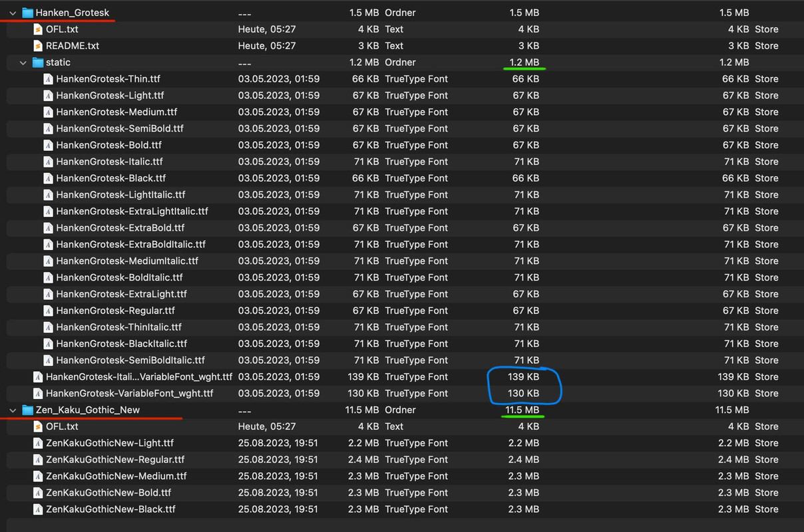Click the HankenGrotesk-MediumItalic.ttf font icon
The height and width of the screenshot is (532, 804).
(48, 261)
